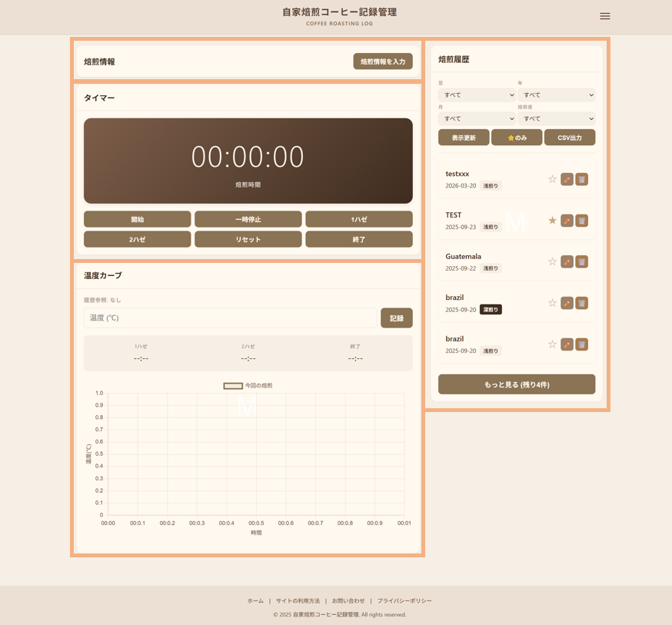
Task: Click the 記録 temperature record button
Action: pos(397,318)
